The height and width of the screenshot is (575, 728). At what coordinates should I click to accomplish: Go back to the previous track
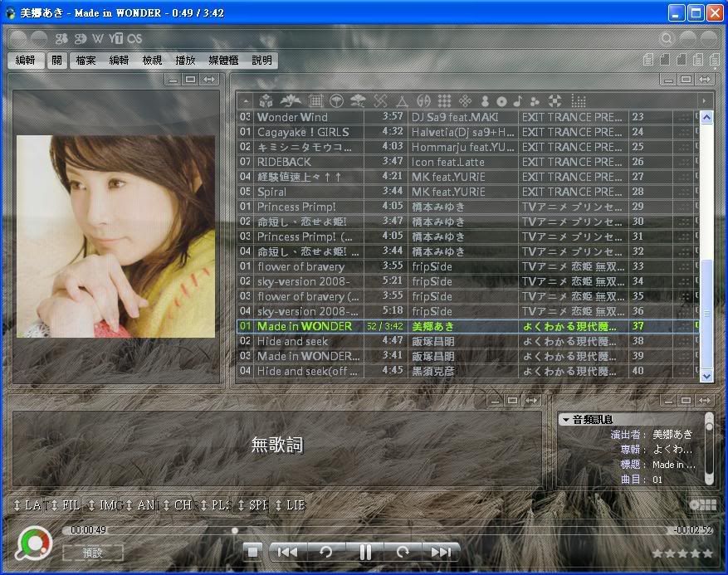coord(287,552)
